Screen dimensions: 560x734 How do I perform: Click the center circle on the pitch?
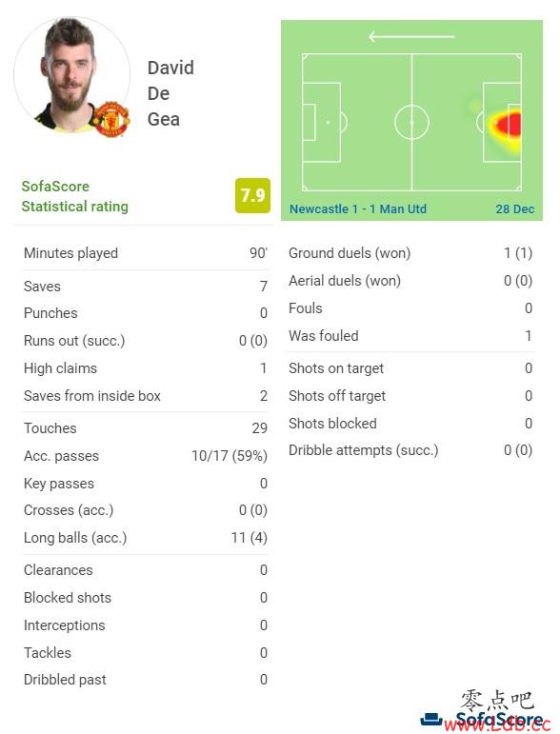411,123
